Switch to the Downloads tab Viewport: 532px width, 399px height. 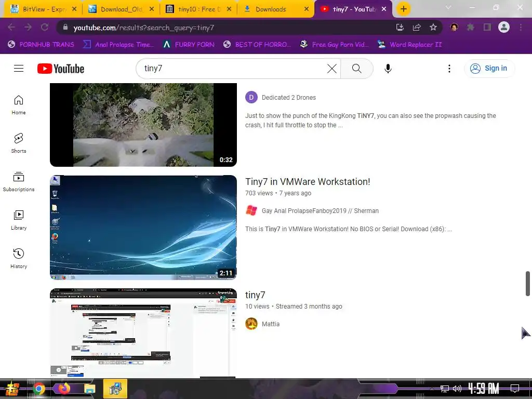coord(270,9)
